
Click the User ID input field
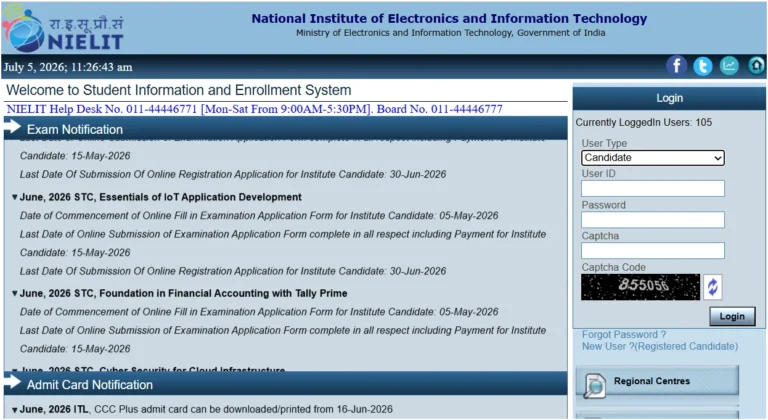click(653, 189)
